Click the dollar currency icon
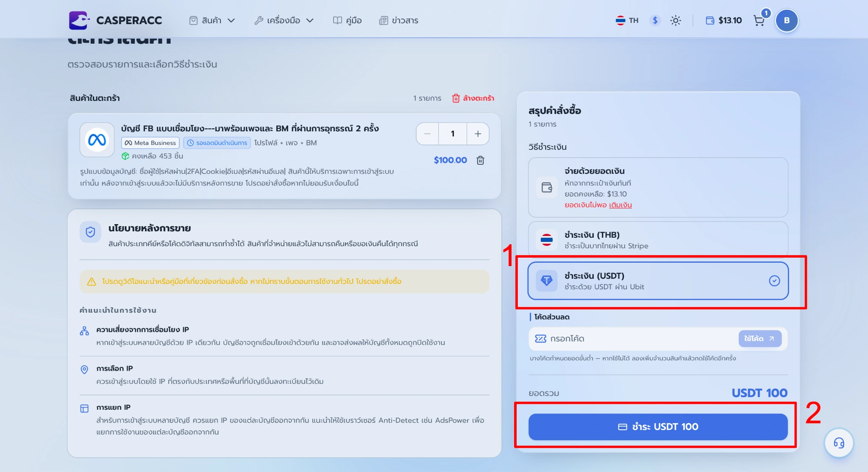The width and height of the screenshot is (868, 472). [655, 20]
